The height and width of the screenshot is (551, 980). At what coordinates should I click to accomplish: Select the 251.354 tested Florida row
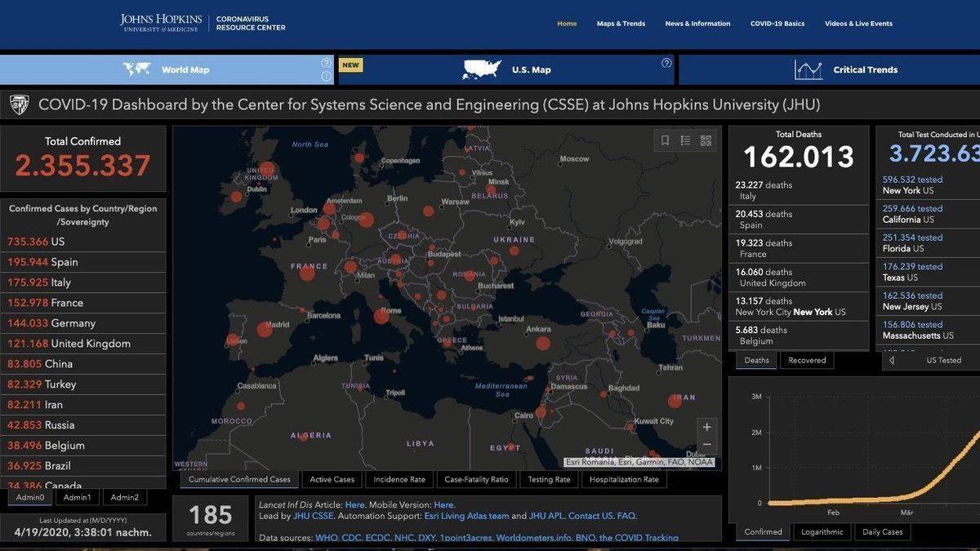pyautogui.click(x=929, y=242)
